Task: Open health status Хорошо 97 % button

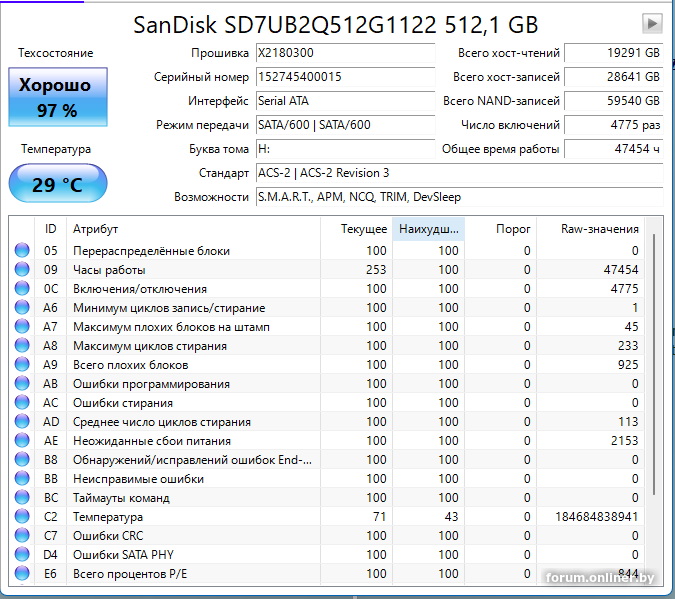Action: (x=58, y=97)
